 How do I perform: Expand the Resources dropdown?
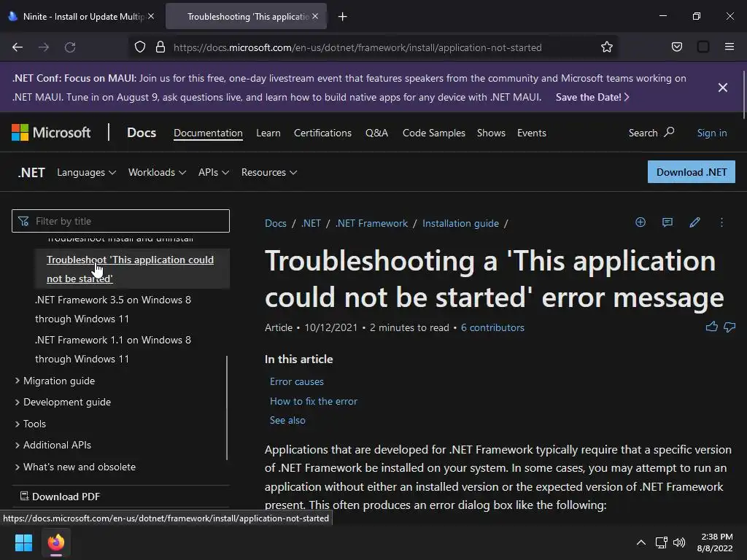pos(268,172)
